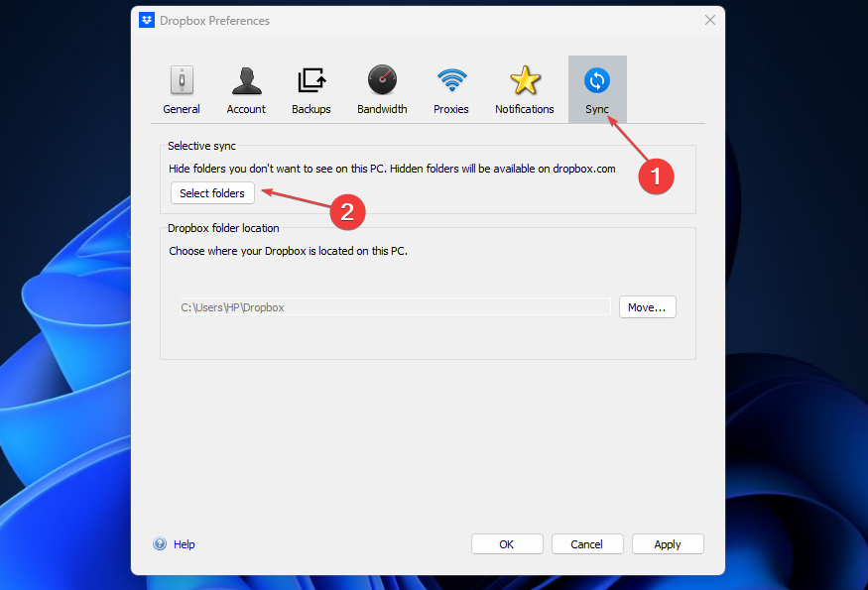
Task: Click 'Choose where your Dropbox is located' text
Action: 288,251
